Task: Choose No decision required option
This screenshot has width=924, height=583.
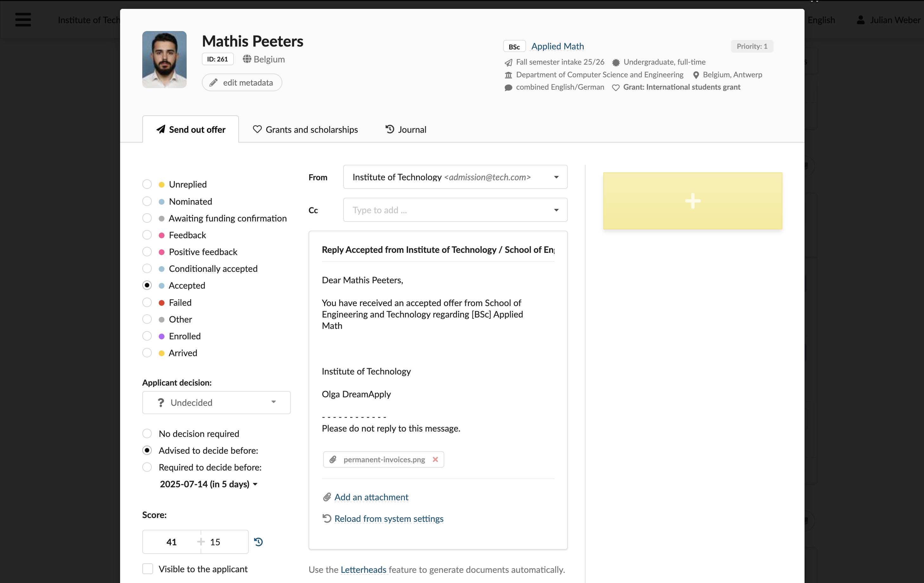Action: point(147,433)
